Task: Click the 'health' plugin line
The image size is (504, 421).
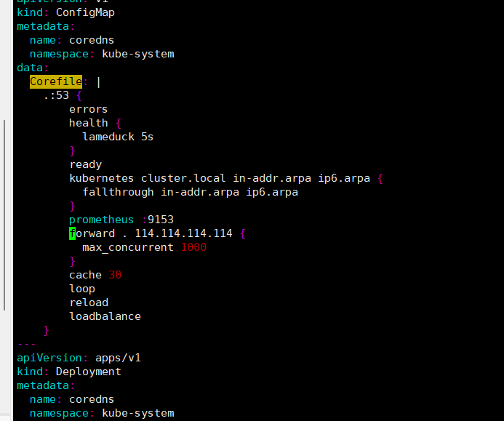Action: pos(95,123)
